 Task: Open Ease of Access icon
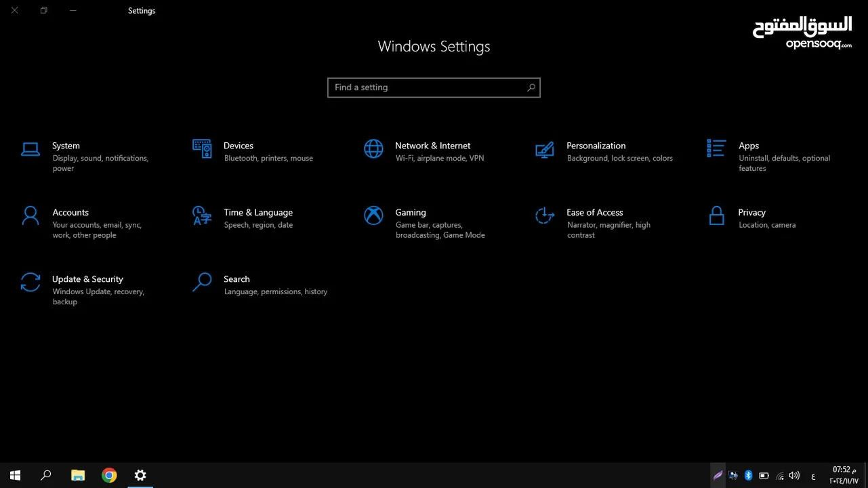pos(545,216)
